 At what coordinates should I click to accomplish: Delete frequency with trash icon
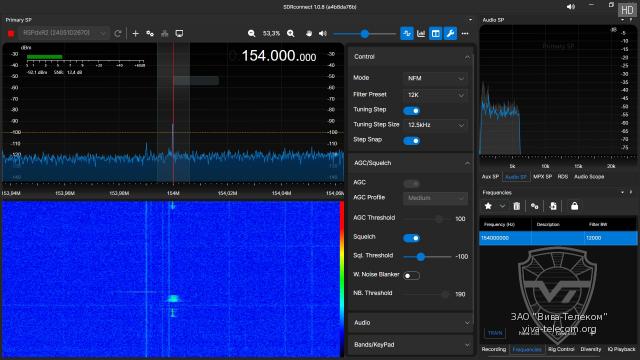[516, 206]
